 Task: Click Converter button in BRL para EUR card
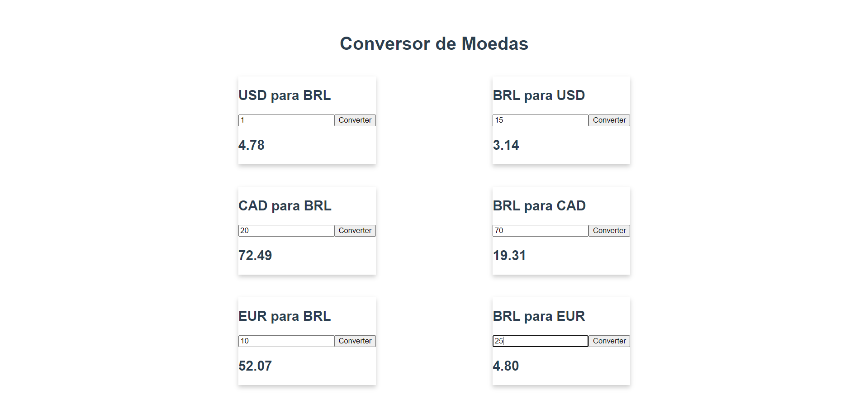click(609, 341)
